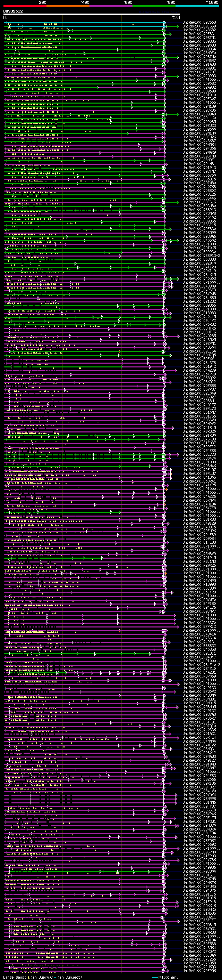This screenshot has width=222, height=980.
Task: Click hit label UniRef100_Q39949
Action: 199,114
